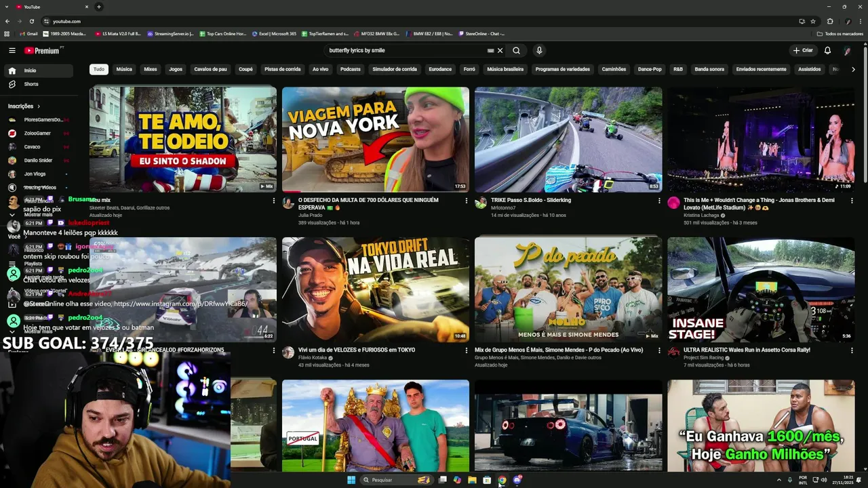Open File Explorer from taskbar
Viewport: 868px width, 488px height.
(472, 480)
